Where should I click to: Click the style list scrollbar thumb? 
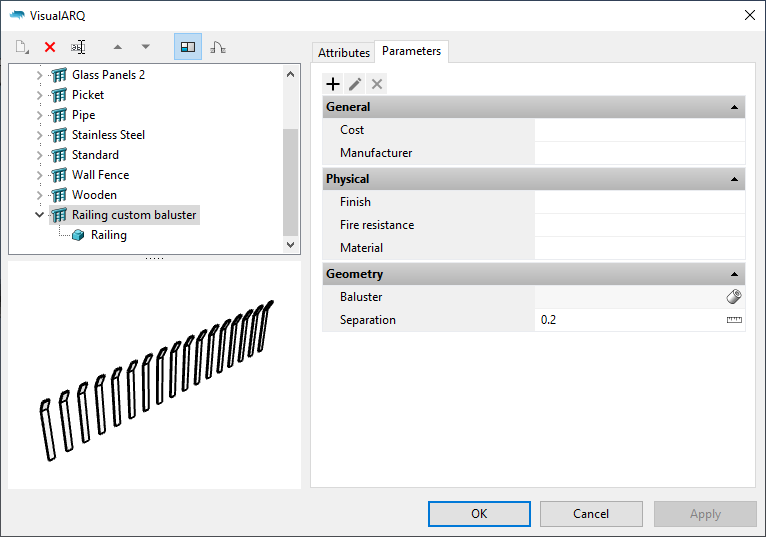(x=290, y=182)
